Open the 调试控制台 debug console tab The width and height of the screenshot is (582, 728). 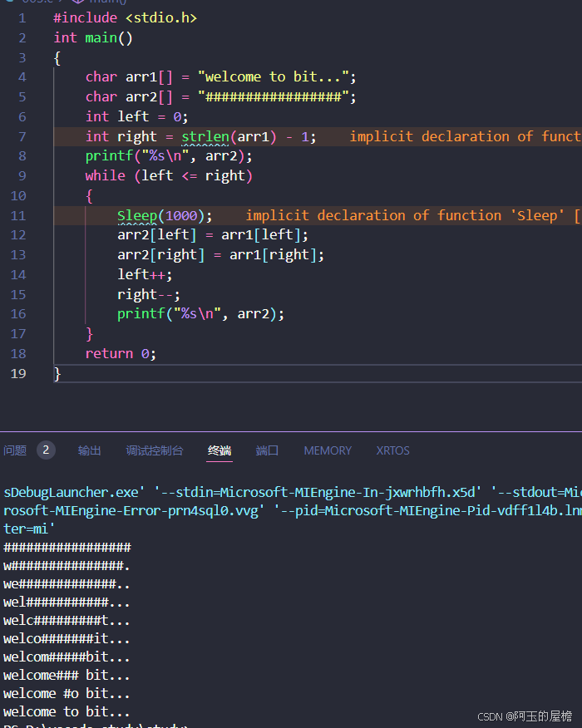(154, 450)
